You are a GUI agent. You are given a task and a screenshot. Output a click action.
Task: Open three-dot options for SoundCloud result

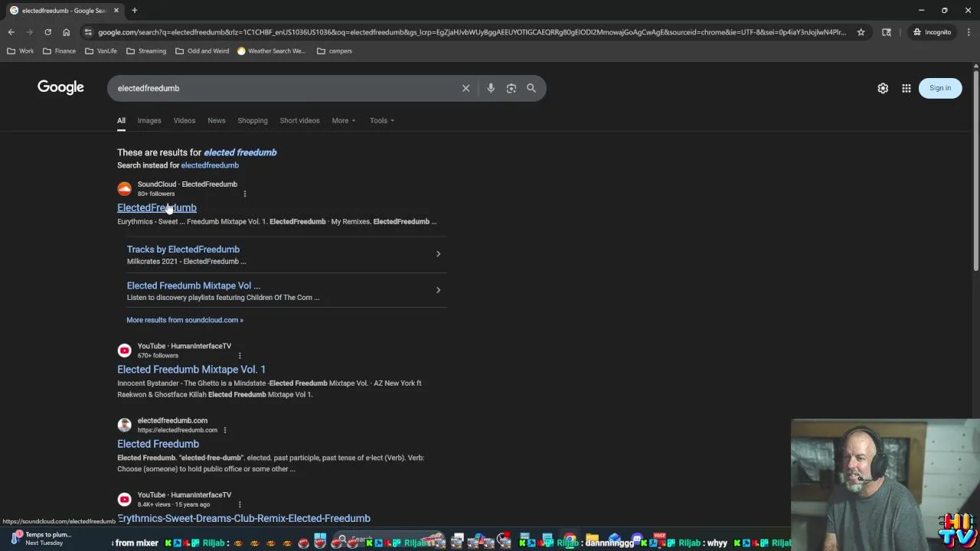pyautogui.click(x=244, y=194)
